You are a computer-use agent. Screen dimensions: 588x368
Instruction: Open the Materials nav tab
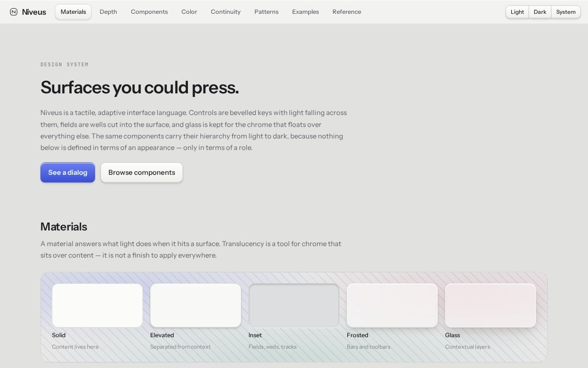tap(73, 12)
